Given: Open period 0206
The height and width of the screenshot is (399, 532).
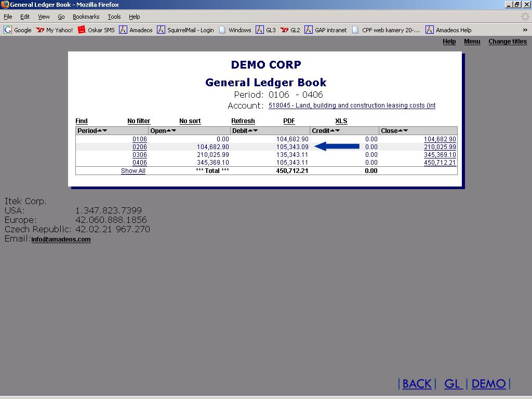Looking at the screenshot, I should coord(139,147).
